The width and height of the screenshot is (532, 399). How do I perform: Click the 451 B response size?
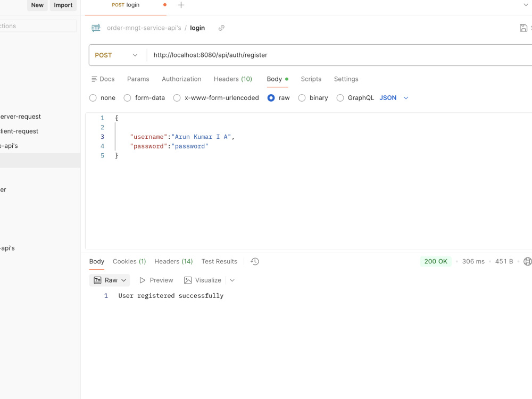coord(504,262)
